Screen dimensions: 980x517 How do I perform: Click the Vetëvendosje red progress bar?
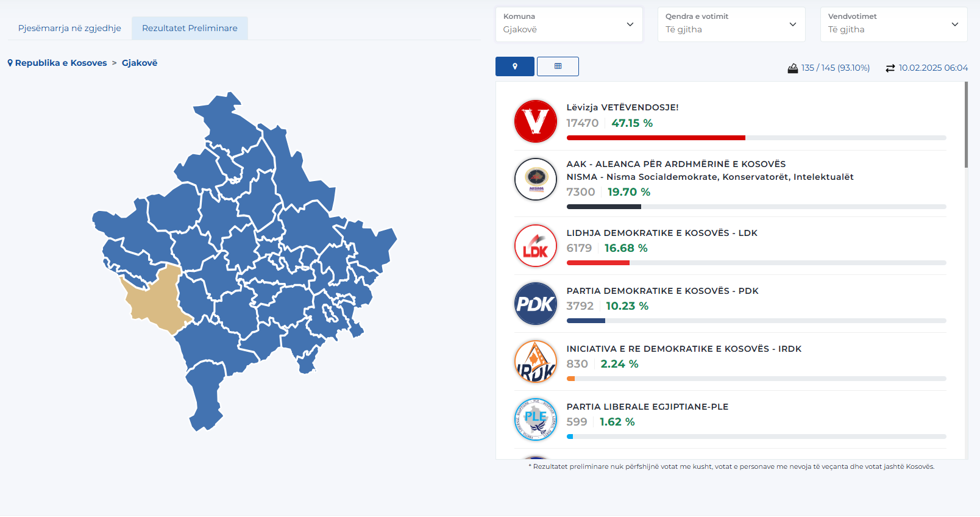coord(655,138)
